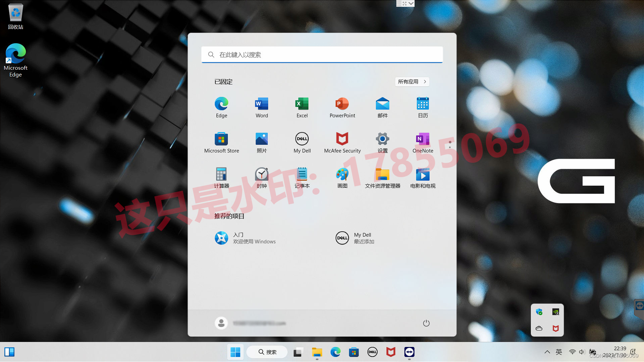Image resolution: width=644 pixels, height=362 pixels.
Task: Click the 在此键入以搜索 search field
Action: click(x=322, y=55)
